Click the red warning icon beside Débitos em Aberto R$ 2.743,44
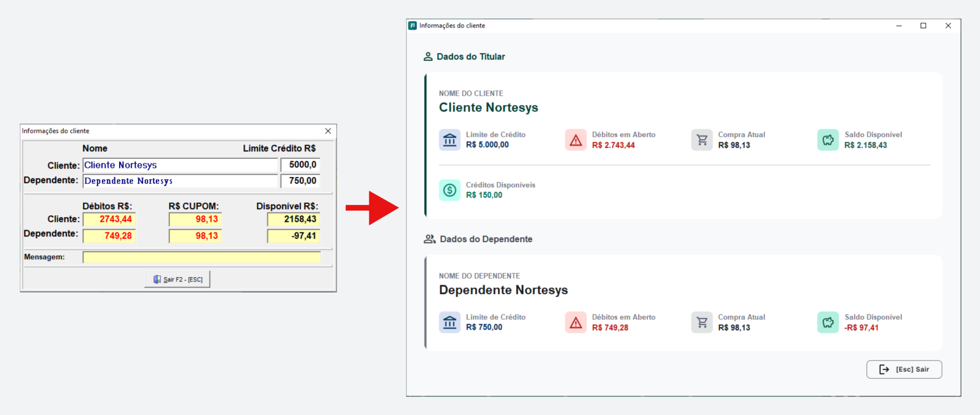The image size is (980, 415). pyautogui.click(x=576, y=140)
